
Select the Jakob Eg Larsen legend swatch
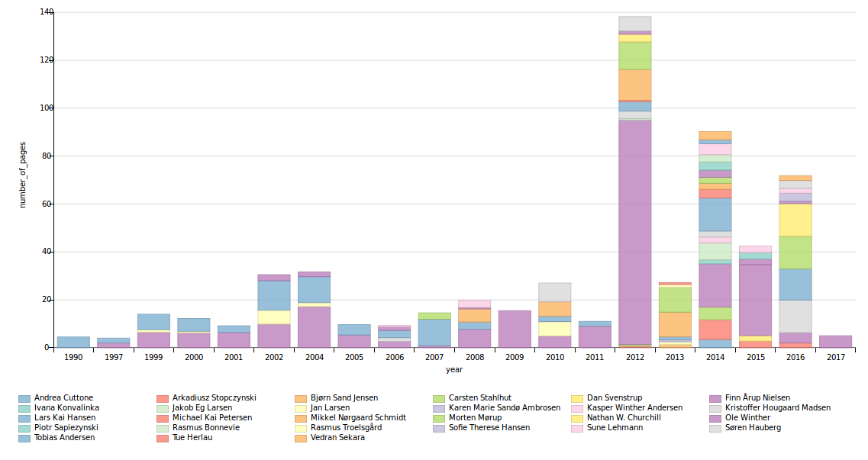[x=162, y=409]
